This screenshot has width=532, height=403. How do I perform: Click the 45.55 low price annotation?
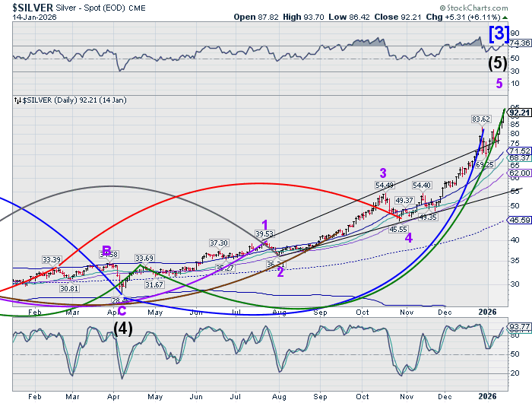pos(398,229)
